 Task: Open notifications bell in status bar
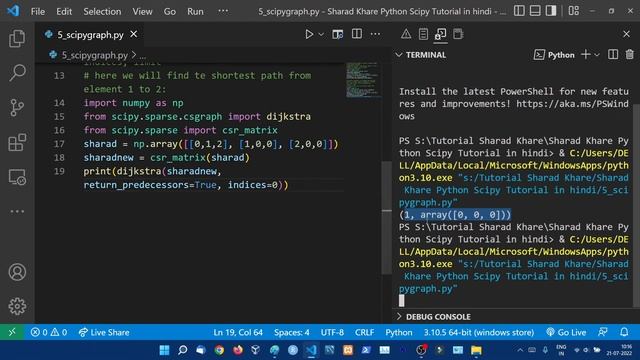[624, 332]
